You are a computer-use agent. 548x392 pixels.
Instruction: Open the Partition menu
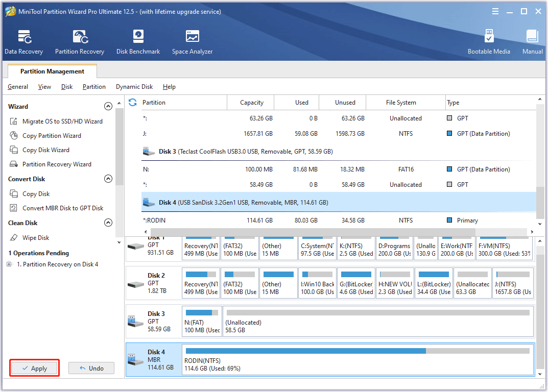[x=94, y=87]
